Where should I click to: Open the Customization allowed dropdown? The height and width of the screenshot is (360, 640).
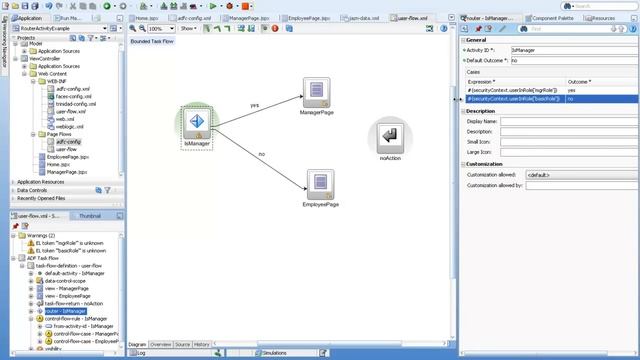click(x=582, y=175)
